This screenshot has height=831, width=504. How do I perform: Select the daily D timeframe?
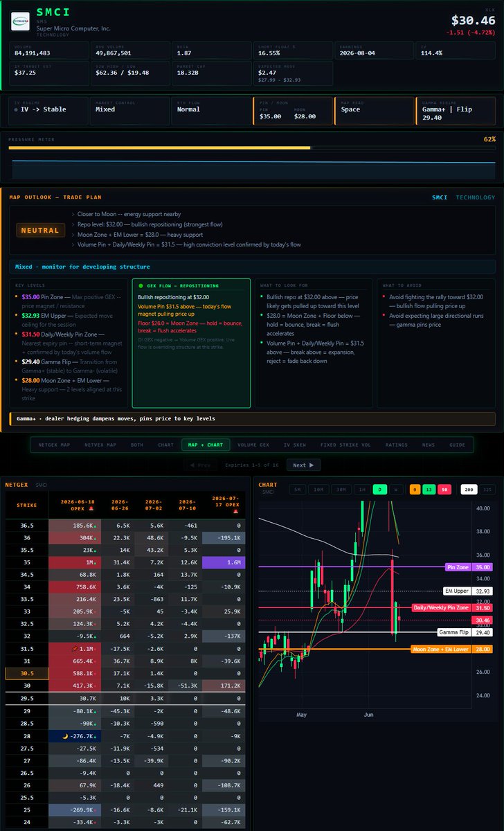tap(379, 489)
